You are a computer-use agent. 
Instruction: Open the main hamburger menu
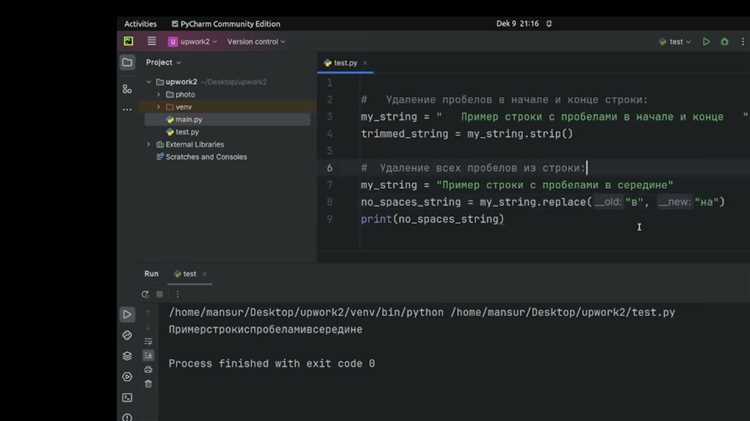[x=152, y=41]
